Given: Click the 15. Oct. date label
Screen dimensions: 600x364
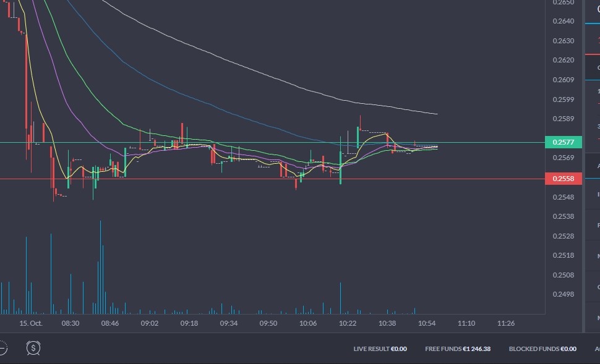Looking at the screenshot, I should [30, 323].
